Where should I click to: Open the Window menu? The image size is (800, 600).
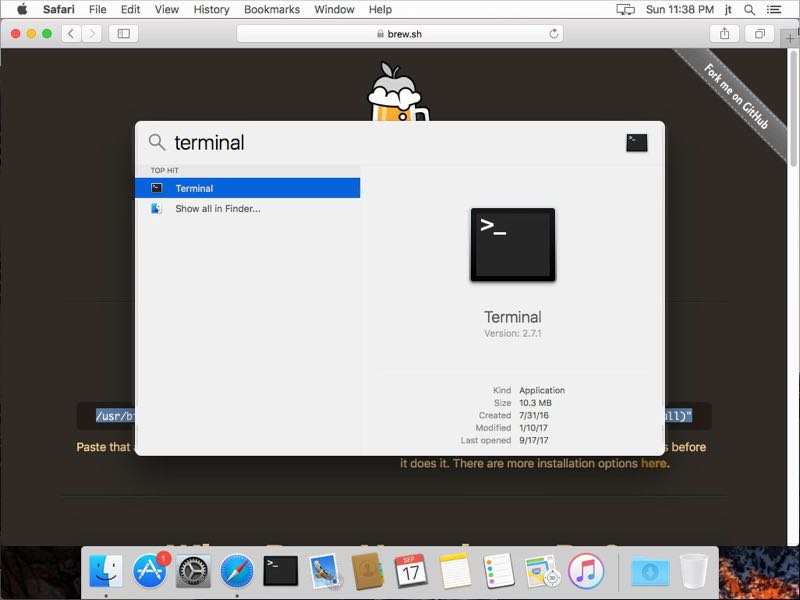[334, 9]
